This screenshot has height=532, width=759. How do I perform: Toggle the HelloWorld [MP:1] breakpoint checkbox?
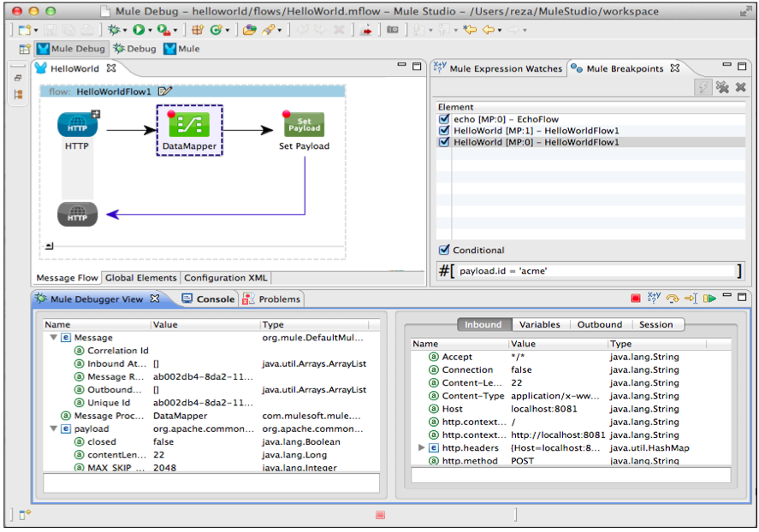click(x=444, y=131)
